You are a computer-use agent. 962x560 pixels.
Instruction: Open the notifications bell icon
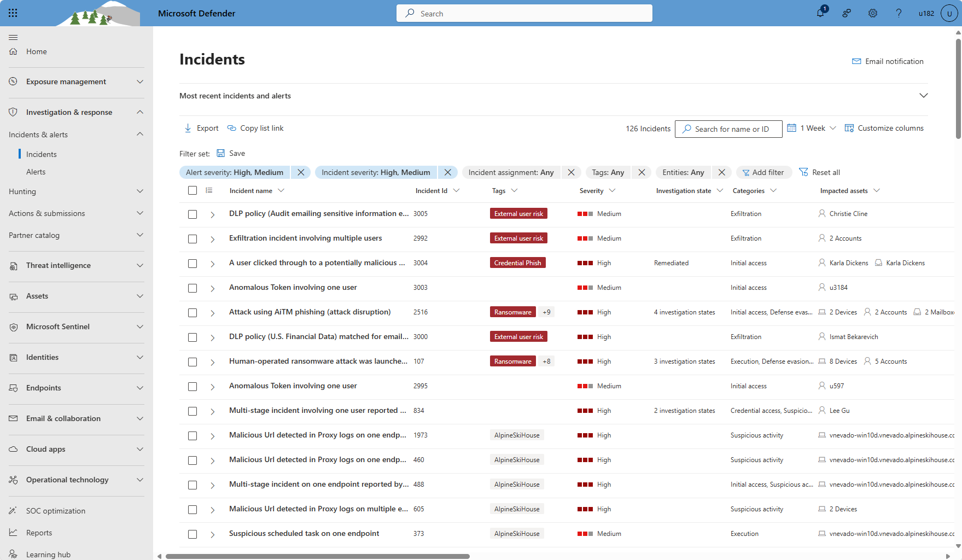coord(820,13)
